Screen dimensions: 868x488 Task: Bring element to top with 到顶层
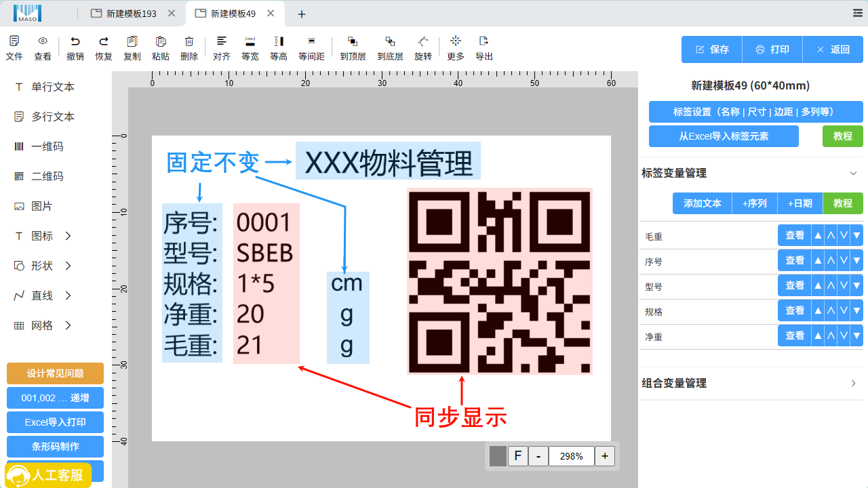pos(353,41)
